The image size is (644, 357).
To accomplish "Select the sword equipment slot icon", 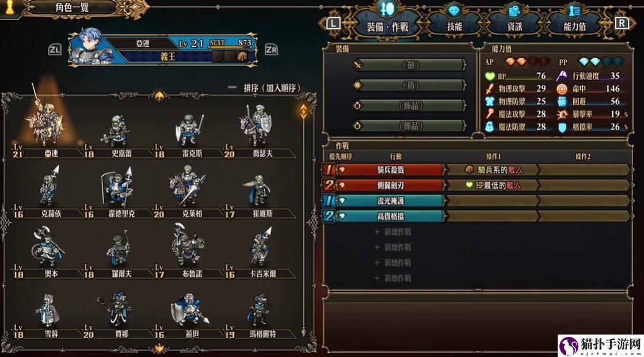I will coord(358,65).
